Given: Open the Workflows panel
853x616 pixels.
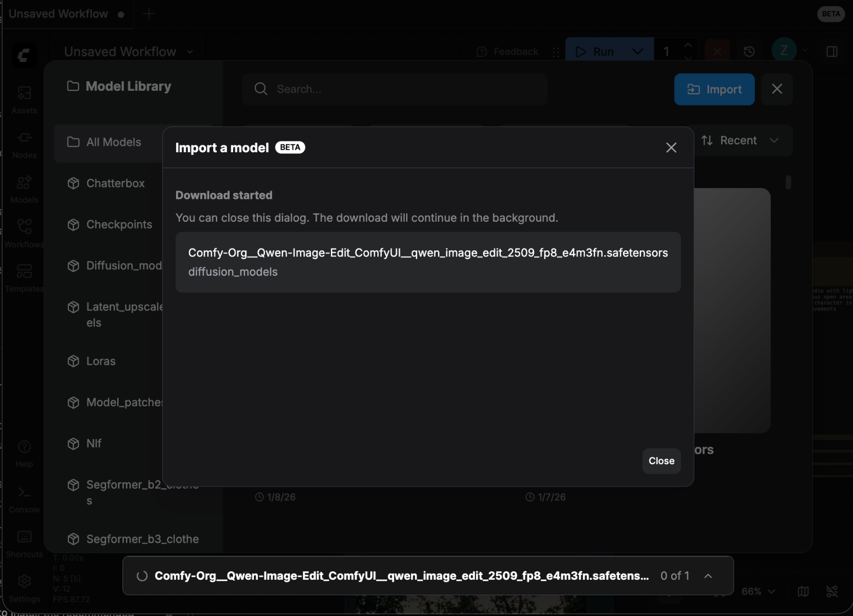Looking at the screenshot, I should 23,231.
